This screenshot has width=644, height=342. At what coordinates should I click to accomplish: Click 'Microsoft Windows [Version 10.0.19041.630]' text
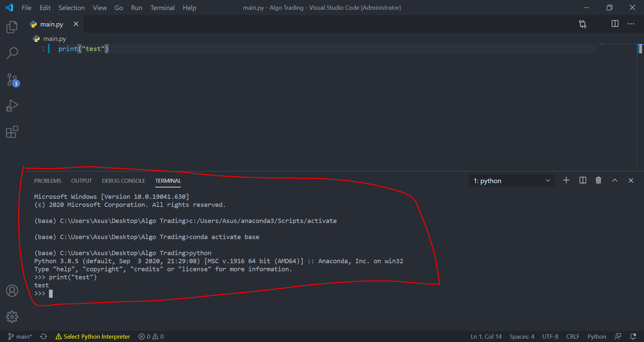(112, 197)
